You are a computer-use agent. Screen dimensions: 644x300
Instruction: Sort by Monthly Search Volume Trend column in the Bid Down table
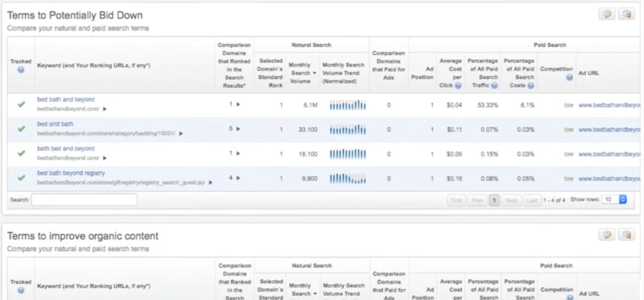pyautogui.click(x=343, y=73)
